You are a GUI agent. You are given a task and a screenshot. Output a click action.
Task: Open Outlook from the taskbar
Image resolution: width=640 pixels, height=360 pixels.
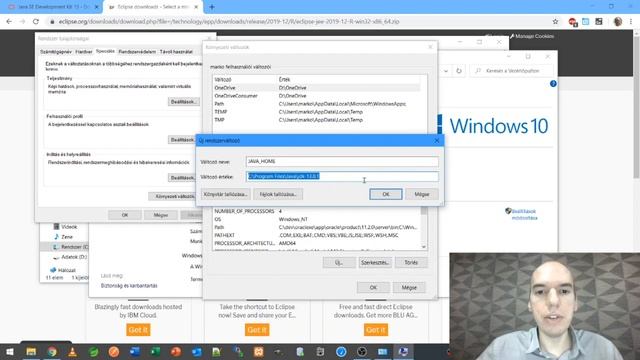coord(197,351)
